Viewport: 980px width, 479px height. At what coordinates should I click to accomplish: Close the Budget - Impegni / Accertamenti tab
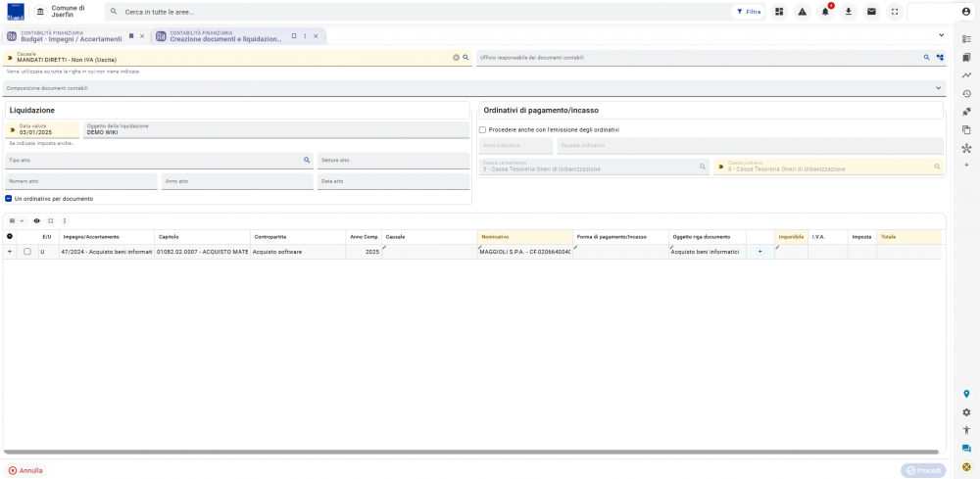[x=142, y=36]
